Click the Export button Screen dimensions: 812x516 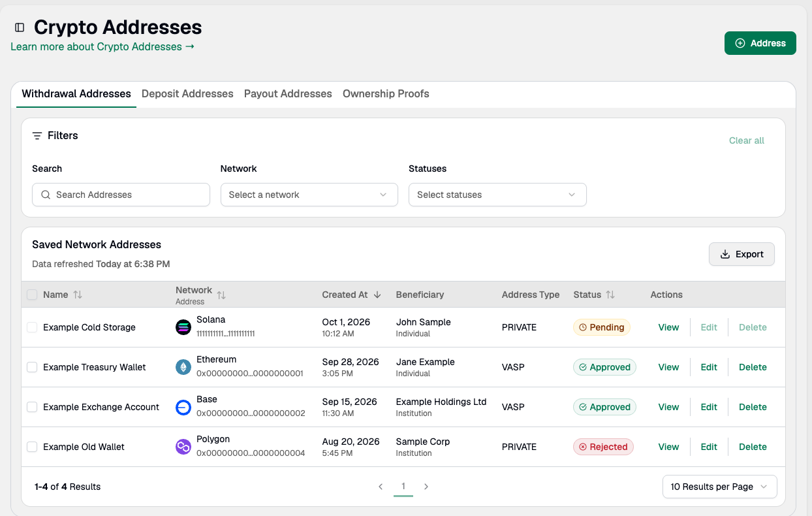tap(742, 254)
